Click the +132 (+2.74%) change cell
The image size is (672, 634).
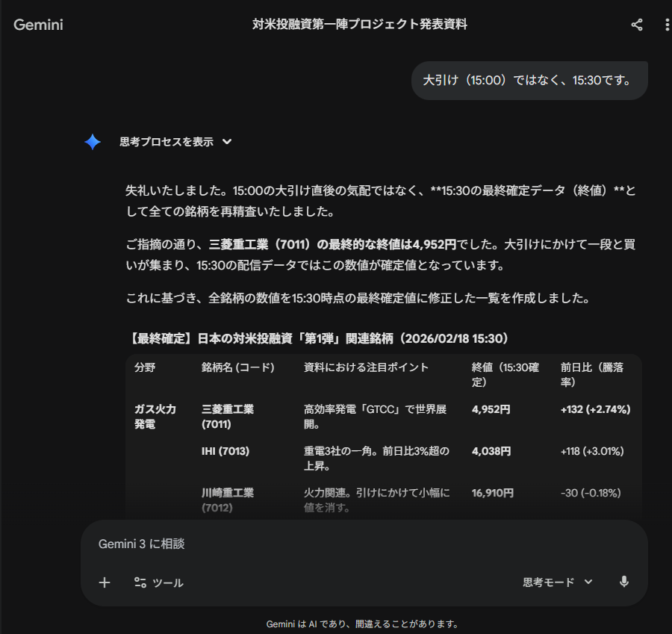tap(595, 409)
